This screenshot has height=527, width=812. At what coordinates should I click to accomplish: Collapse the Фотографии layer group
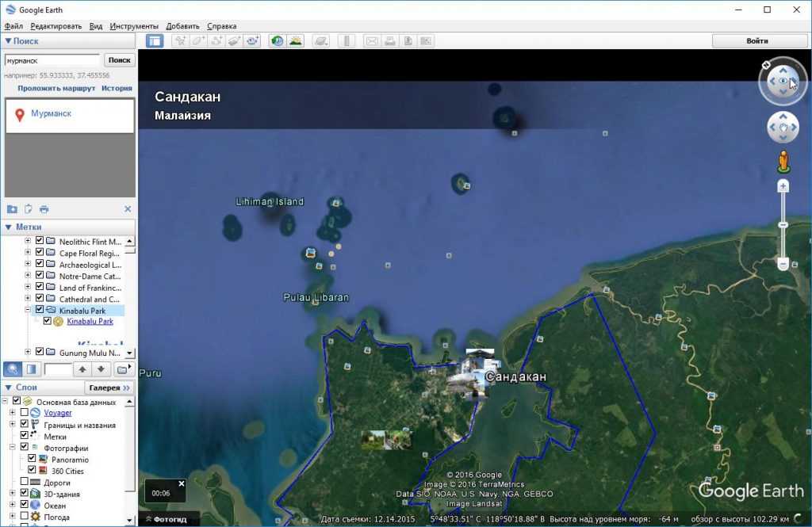[13, 447]
